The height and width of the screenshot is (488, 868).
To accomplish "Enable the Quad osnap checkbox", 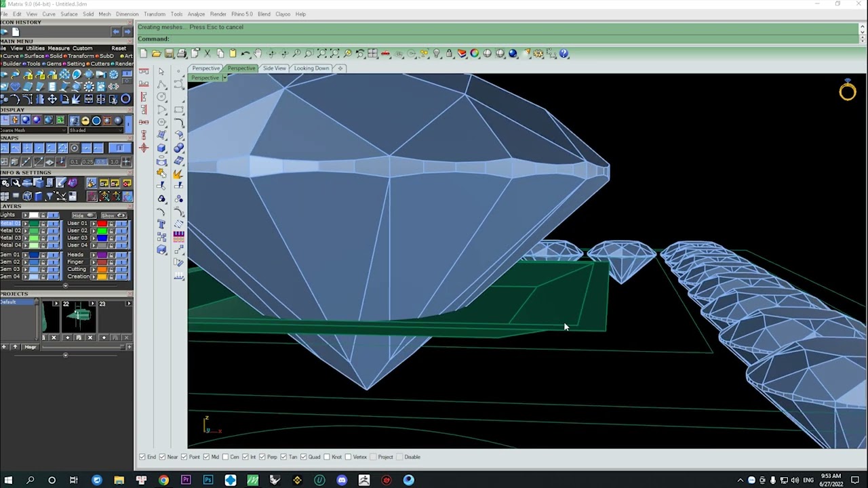I will tap(304, 457).
